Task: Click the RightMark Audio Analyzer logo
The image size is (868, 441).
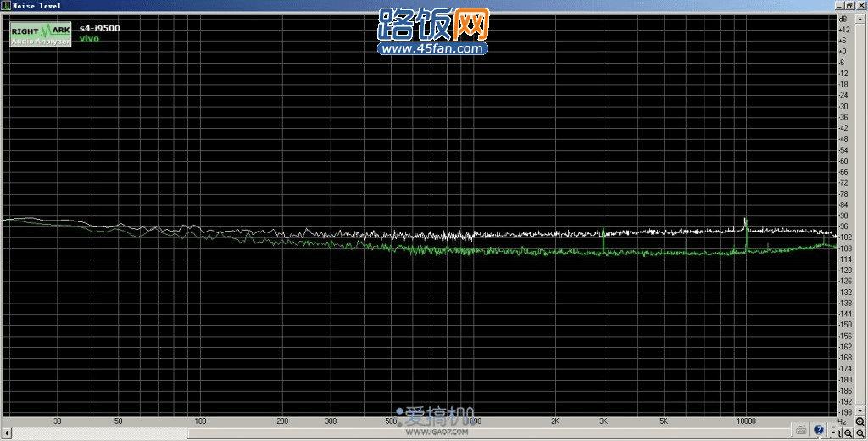Action: click(x=41, y=35)
